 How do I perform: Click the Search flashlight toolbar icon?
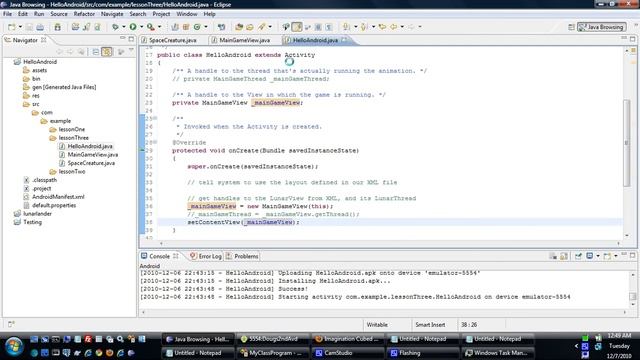261,27
